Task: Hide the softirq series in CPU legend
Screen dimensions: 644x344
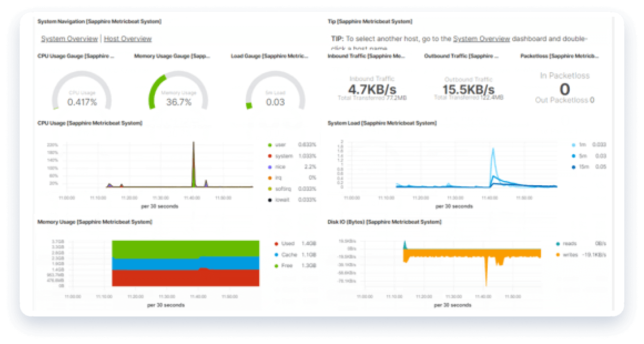Action: coord(283,189)
